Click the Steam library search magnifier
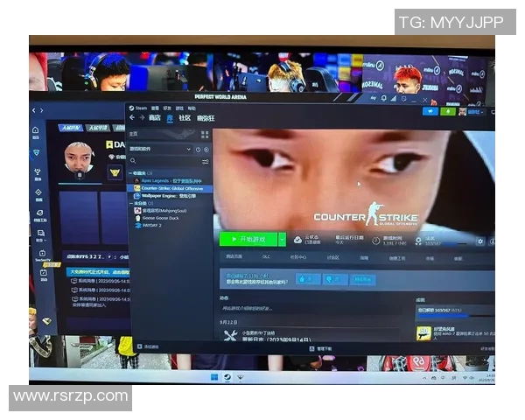Image resolution: width=525 pixels, height=420 pixels. (133, 161)
